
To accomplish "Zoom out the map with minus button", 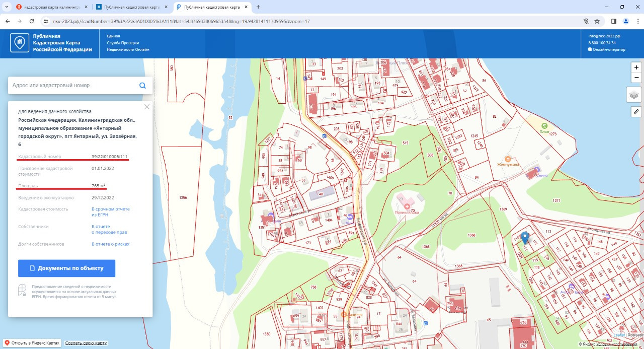I will click(636, 78).
